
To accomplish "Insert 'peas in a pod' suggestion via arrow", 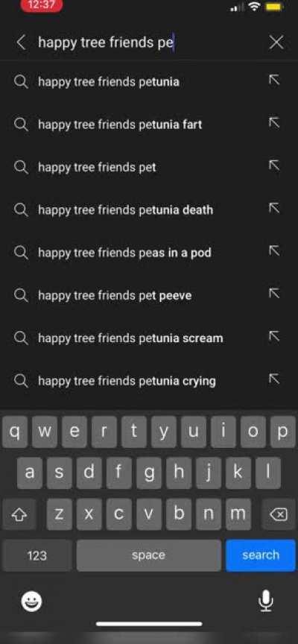I will (x=274, y=250).
